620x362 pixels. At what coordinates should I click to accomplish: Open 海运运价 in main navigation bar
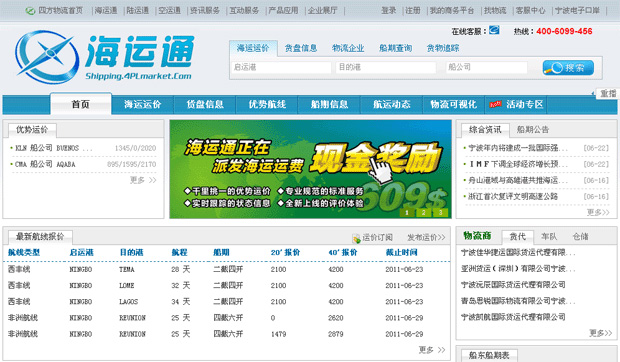coord(143,105)
